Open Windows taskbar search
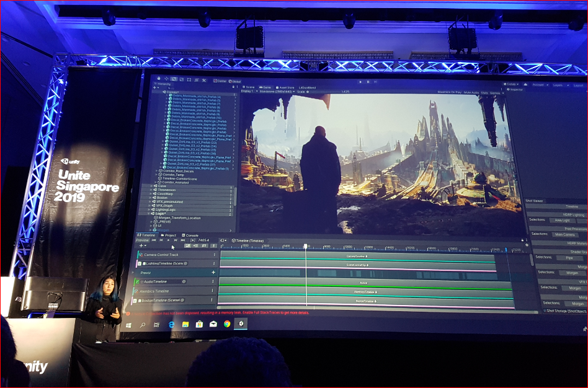The image size is (588, 388). pyautogui.click(x=143, y=325)
